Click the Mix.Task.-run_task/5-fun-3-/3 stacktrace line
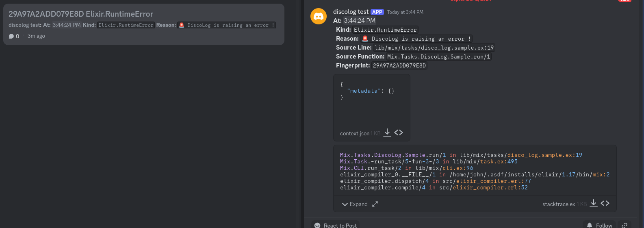 click(429, 161)
